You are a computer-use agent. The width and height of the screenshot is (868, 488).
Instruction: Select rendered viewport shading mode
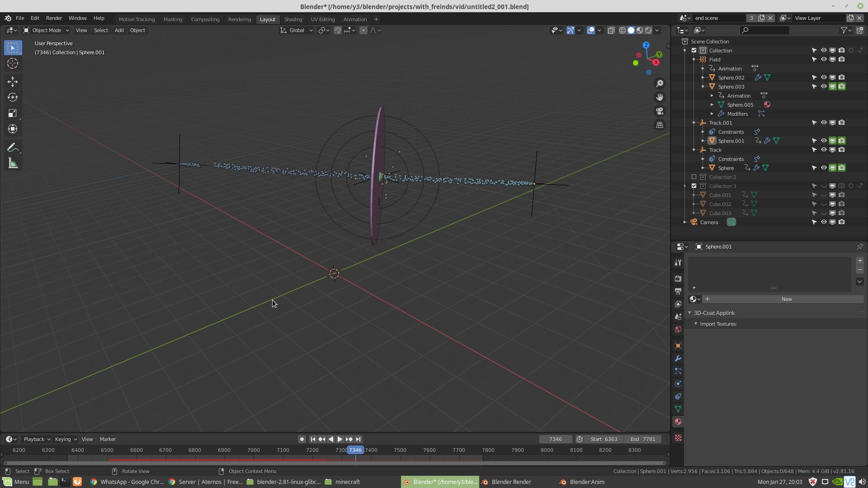point(648,30)
